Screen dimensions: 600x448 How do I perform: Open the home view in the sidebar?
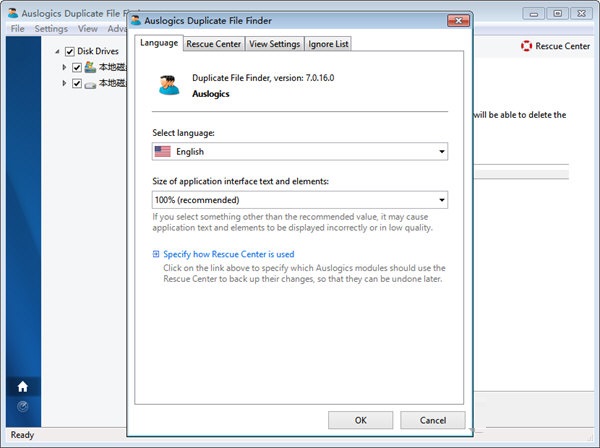click(23, 386)
